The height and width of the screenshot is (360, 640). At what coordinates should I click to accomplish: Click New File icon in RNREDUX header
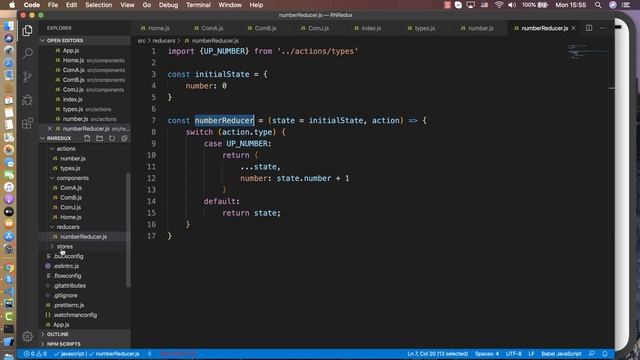pyautogui.click(x=87, y=138)
